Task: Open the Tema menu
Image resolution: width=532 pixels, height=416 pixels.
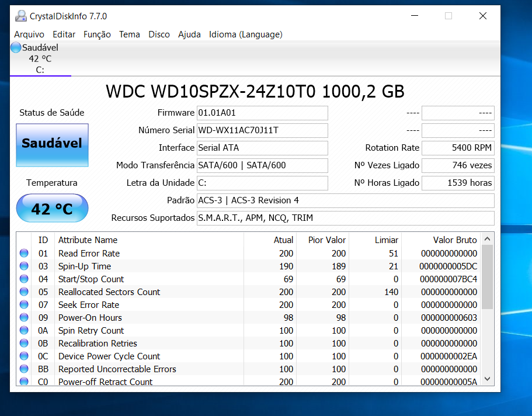Action: pyautogui.click(x=130, y=34)
